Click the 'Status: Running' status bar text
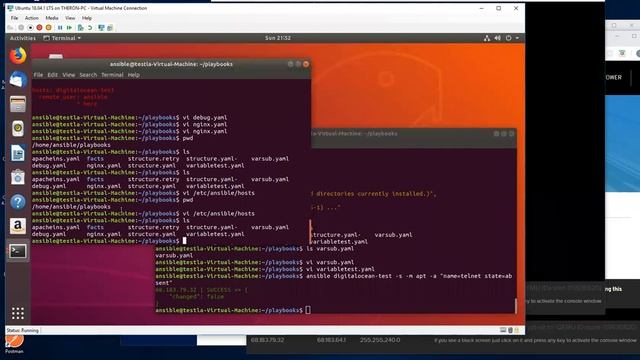Screen dimensions: 640x360 point(22,331)
